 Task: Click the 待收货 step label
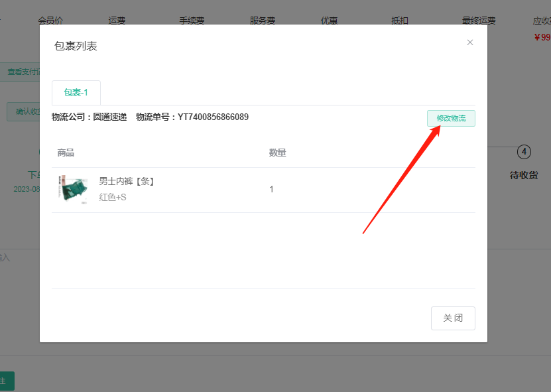(523, 175)
